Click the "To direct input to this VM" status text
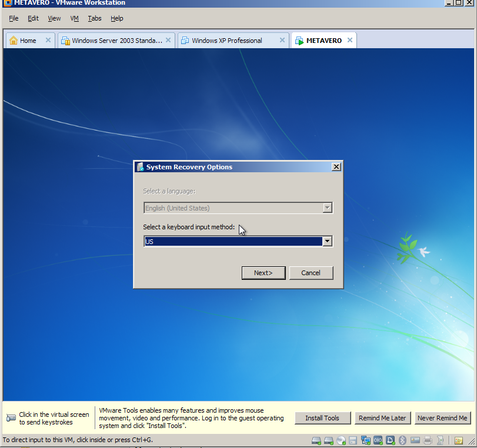Screen dimensions: 477x448 click(x=78, y=440)
